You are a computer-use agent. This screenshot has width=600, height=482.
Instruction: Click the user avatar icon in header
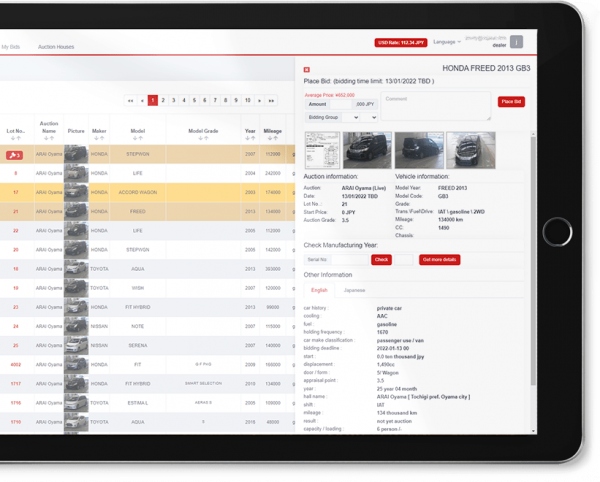point(516,42)
